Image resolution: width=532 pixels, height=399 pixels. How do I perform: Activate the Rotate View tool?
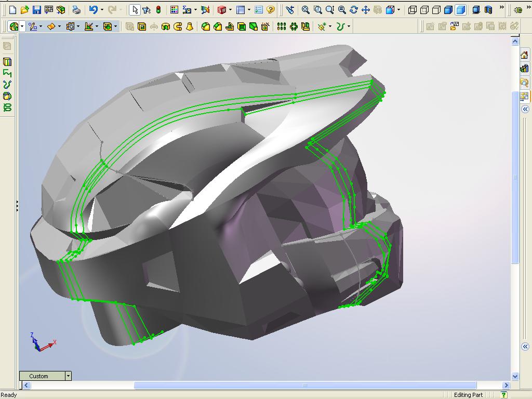353,10
